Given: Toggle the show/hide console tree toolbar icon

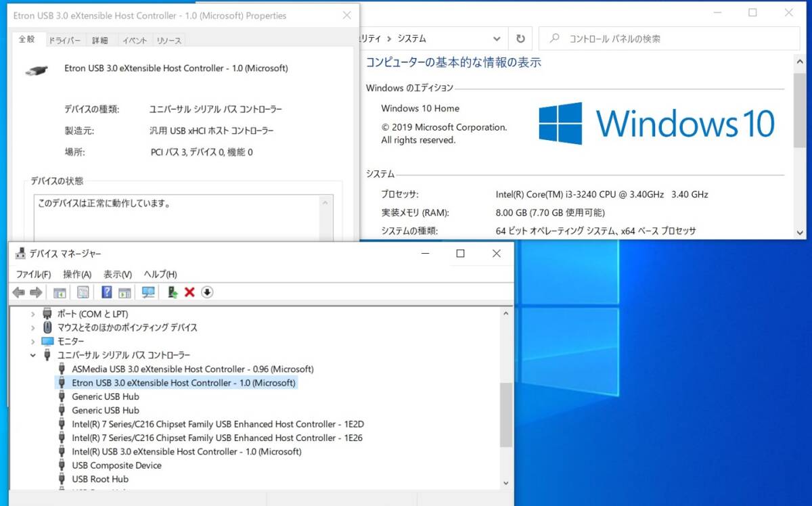Looking at the screenshot, I should click(60, 292).
